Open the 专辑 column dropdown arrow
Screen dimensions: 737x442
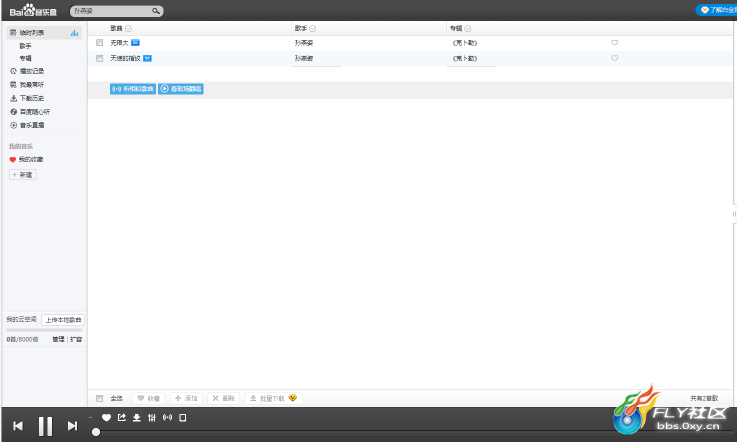[x=468, y=29]
